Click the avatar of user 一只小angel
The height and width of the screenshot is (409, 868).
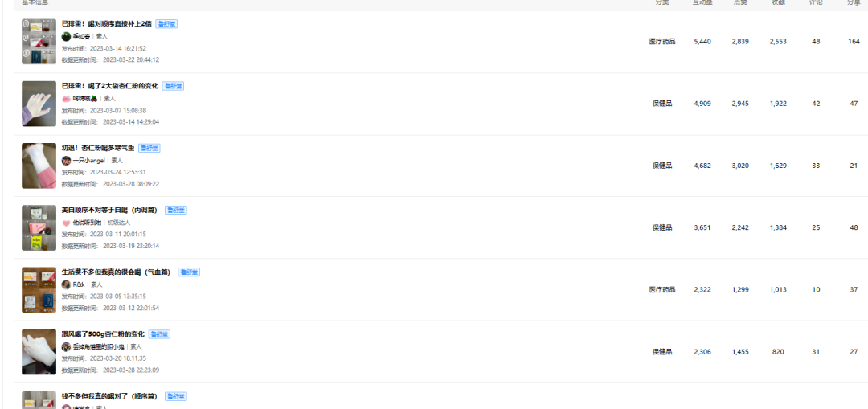(66, 161)
